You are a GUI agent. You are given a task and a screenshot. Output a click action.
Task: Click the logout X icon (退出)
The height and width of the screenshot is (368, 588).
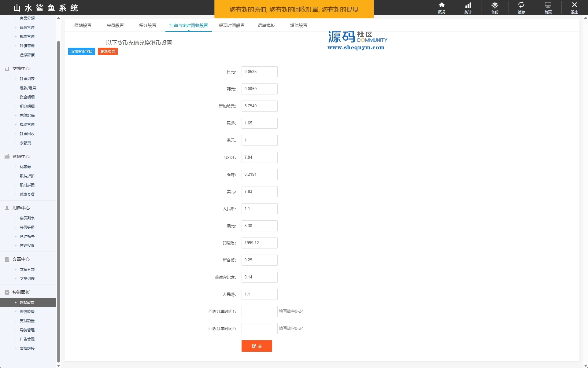575,6
